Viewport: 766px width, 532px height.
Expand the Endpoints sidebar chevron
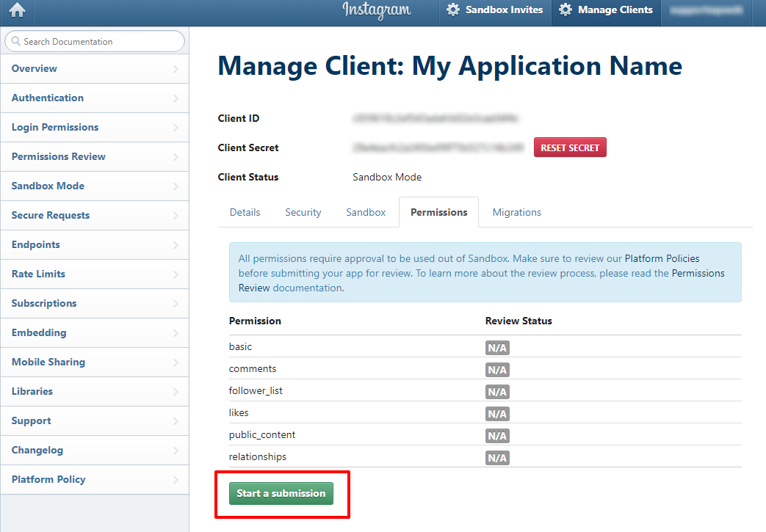click(x=176, y=245)
